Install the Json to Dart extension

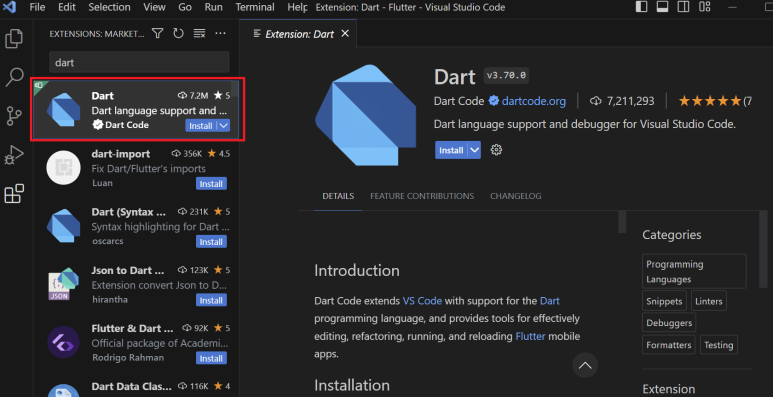[211, 300]
